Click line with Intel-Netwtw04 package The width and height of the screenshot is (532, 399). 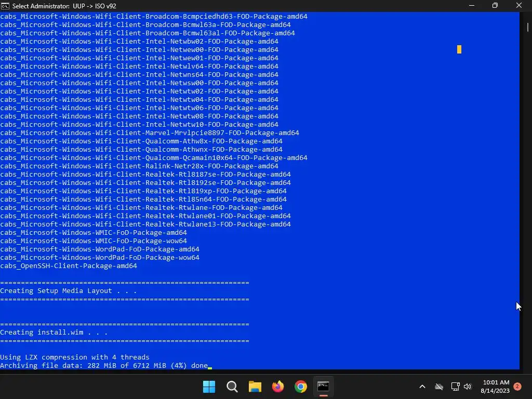139,99
